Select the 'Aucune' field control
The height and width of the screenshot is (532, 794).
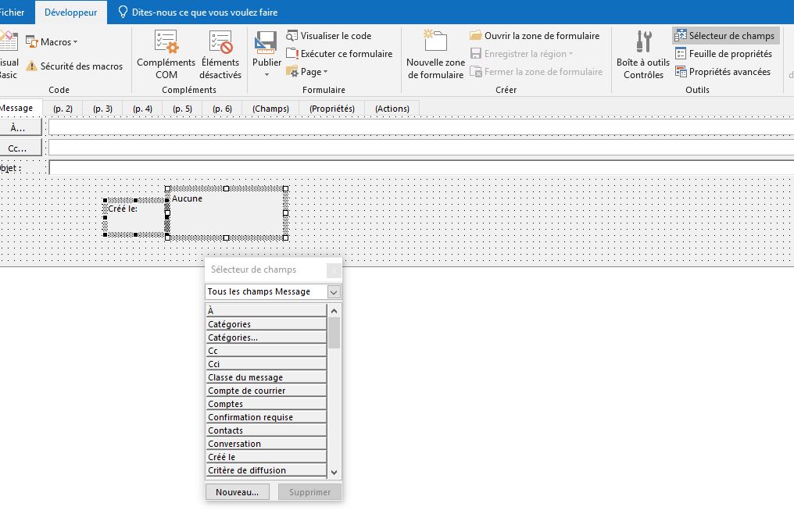[227, 213]
